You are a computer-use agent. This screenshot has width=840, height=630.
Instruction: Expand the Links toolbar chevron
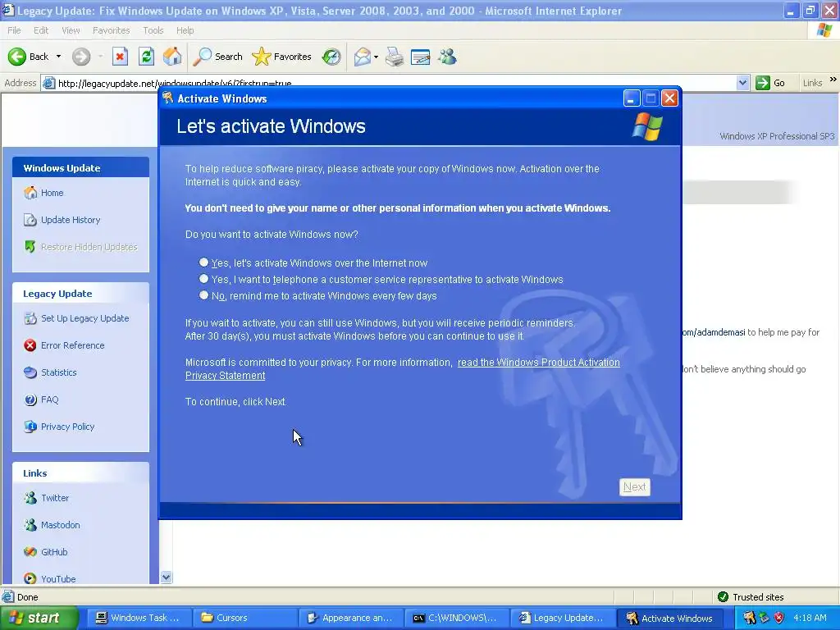[833, 80]
